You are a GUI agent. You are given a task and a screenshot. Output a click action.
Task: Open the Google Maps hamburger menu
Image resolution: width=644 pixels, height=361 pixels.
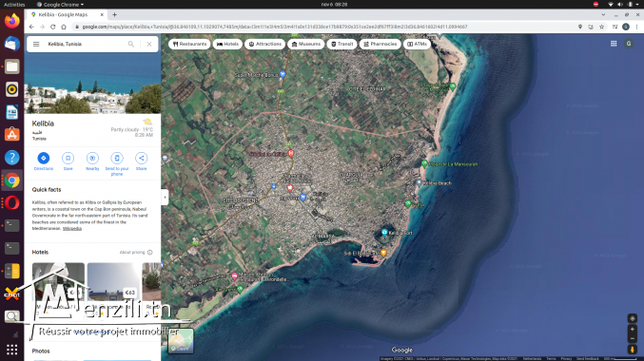(36, 44)
